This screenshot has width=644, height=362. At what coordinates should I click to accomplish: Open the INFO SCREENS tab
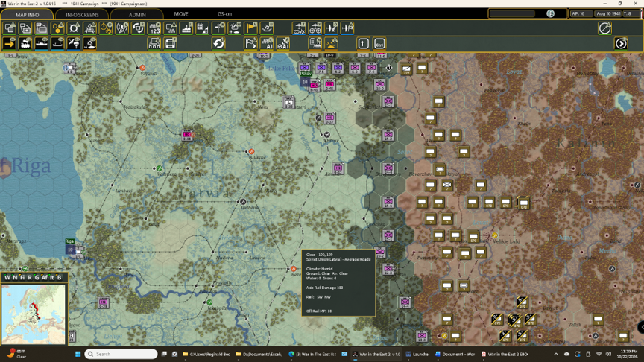pos(82,14)
